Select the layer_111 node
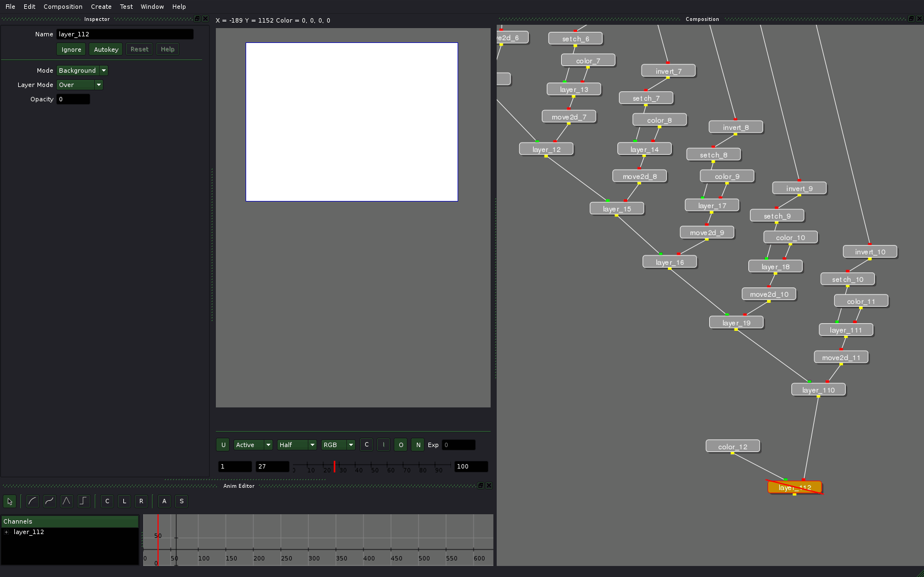 [x=846, y=330]
